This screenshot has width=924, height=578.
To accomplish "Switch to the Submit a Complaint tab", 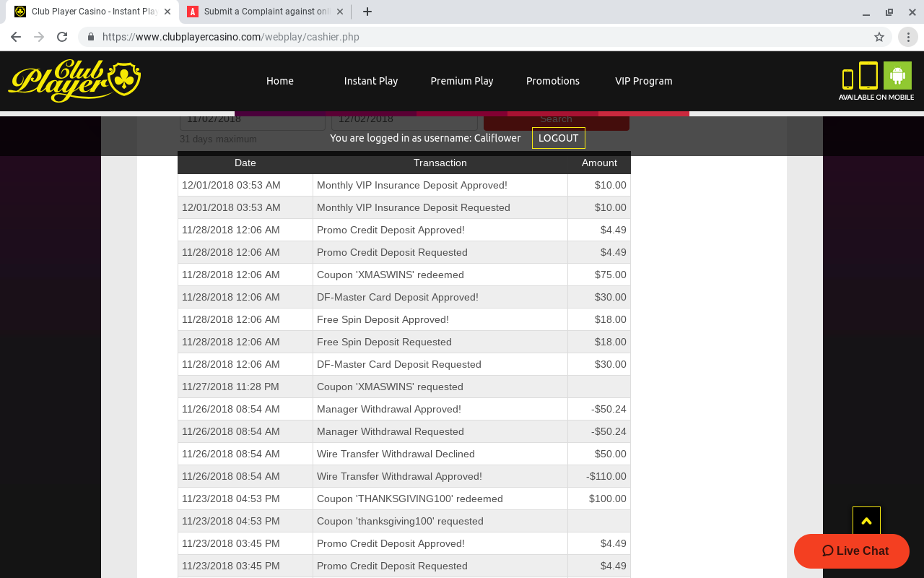I will click(266, 12).
